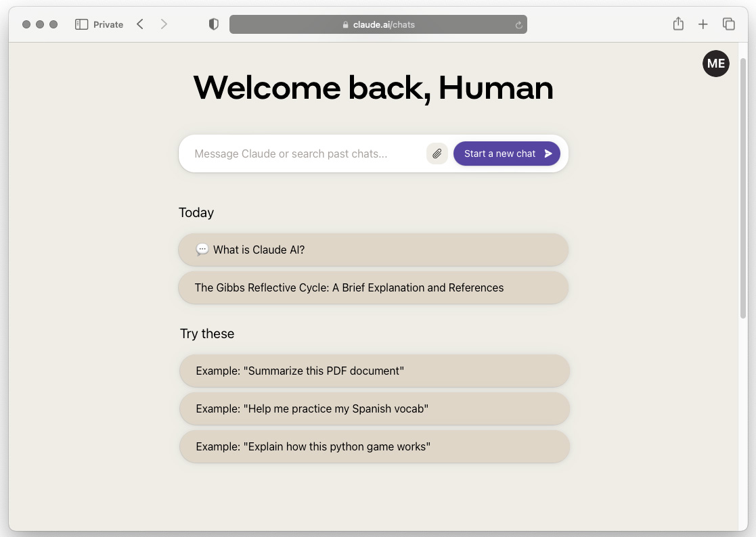The width and height of the screenshot is (756, 537).
Task: Open the Share icon in toolbar
Action: pyautogui.click(x=678, y=24)
